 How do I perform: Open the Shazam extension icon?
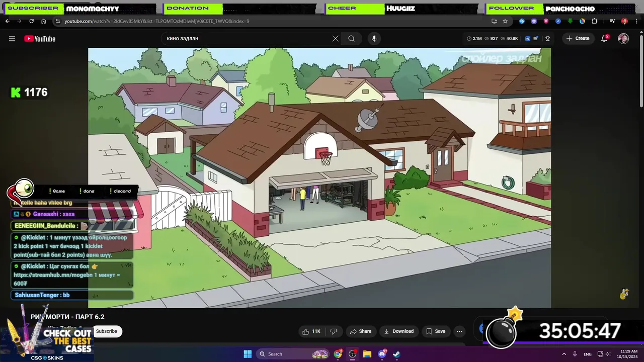[x=522, y=21]
